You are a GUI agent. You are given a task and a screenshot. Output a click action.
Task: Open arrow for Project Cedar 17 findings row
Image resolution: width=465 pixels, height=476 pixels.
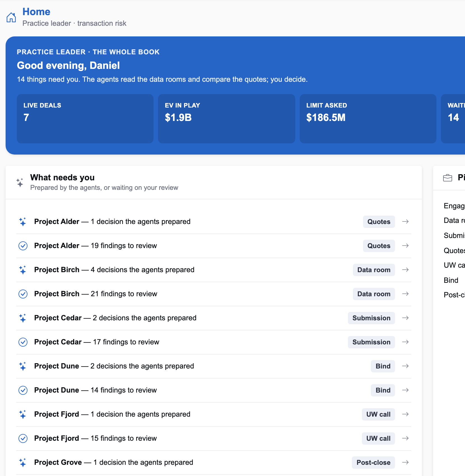[405, 342]
